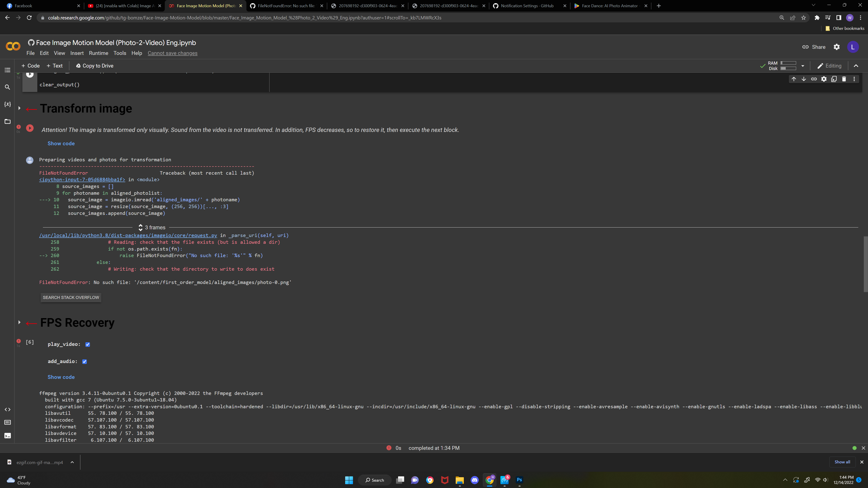This screenshot has height=488, width=868.
Task: Click the Search Stack Overflow button
Action: click(71, 297)
